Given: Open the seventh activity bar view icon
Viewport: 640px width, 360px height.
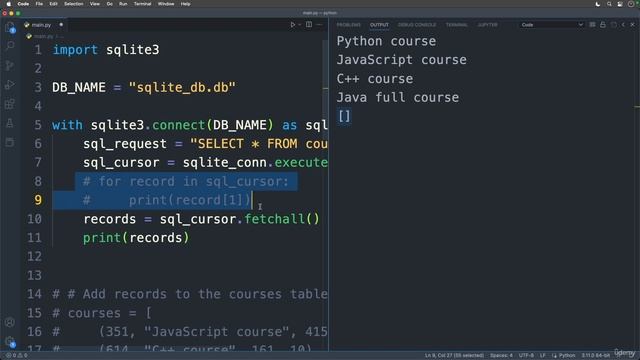Looking at the screenshot, I should click(x=10, y=142).
